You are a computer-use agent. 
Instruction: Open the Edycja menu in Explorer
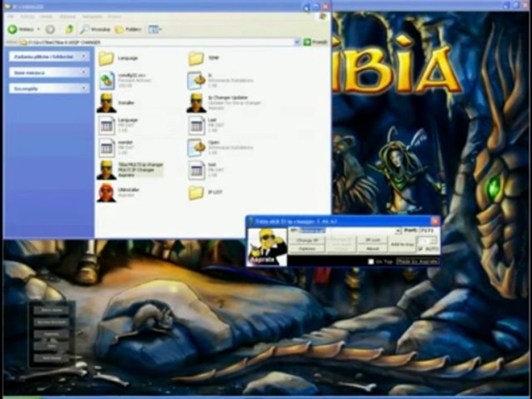coord(27,16)
